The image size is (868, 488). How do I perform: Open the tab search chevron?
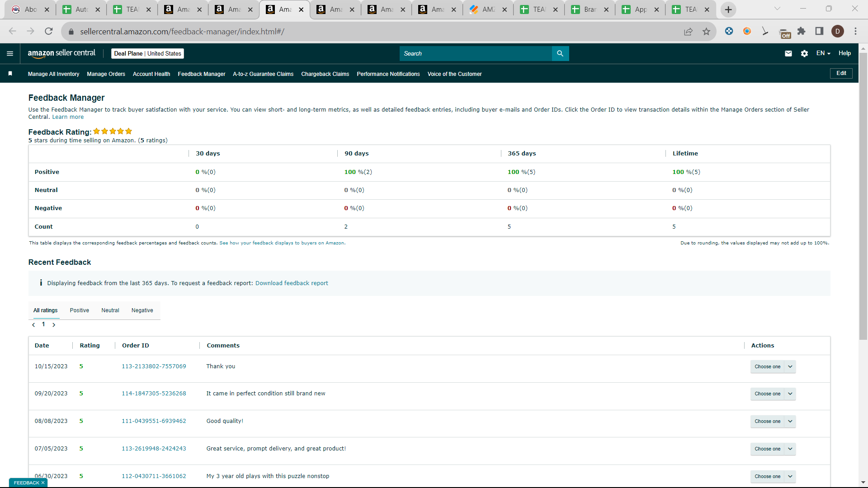[777, 9]
